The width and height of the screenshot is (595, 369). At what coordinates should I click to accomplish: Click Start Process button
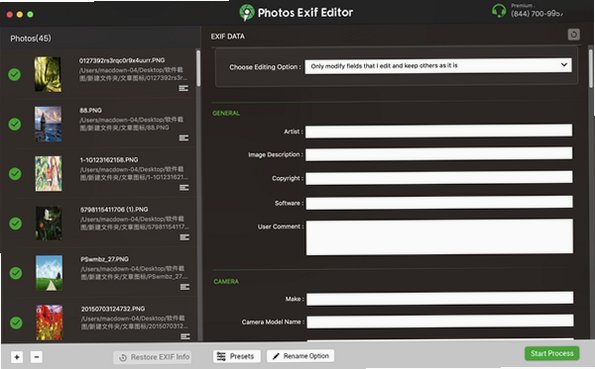[552, 353]
